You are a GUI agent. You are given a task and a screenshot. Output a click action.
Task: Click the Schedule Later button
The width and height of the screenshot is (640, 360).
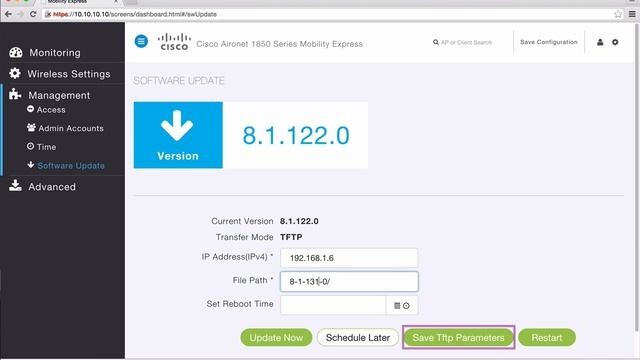point(358,338)
